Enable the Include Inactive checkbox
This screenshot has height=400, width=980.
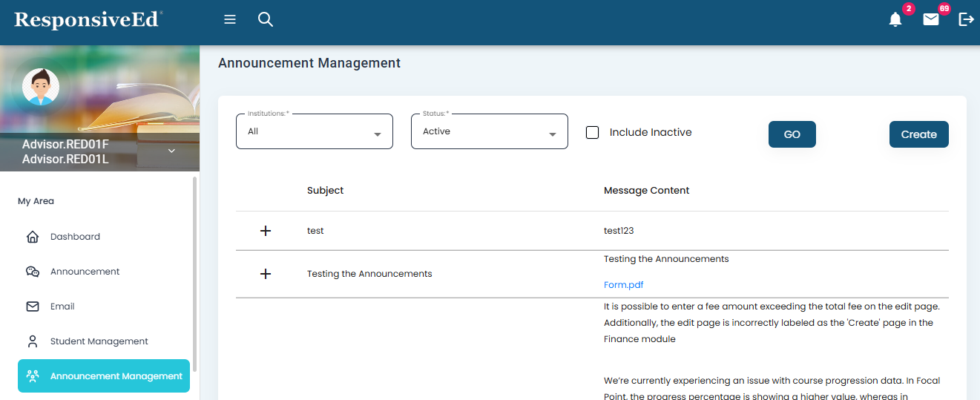tap(593, 132)
